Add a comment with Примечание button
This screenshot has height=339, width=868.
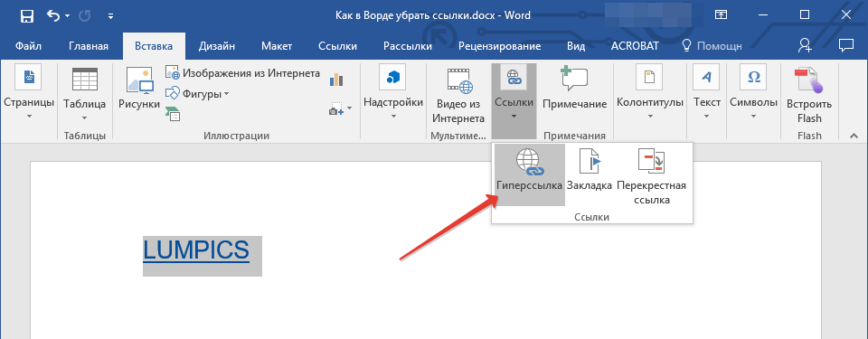pyautogui.click(x=575, y=89)
